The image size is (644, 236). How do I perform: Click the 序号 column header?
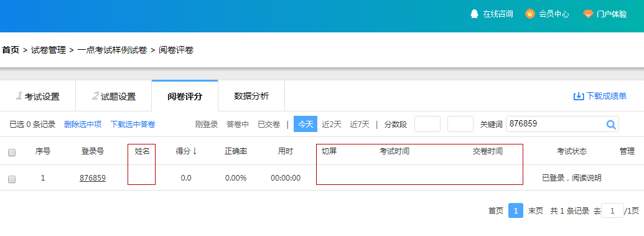[43, 151]
